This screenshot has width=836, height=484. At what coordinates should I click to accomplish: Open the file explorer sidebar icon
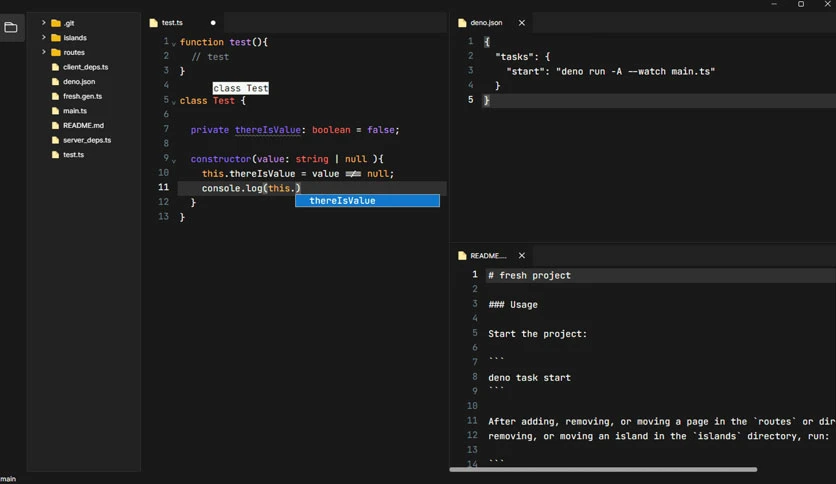click(x=11, y=27)
